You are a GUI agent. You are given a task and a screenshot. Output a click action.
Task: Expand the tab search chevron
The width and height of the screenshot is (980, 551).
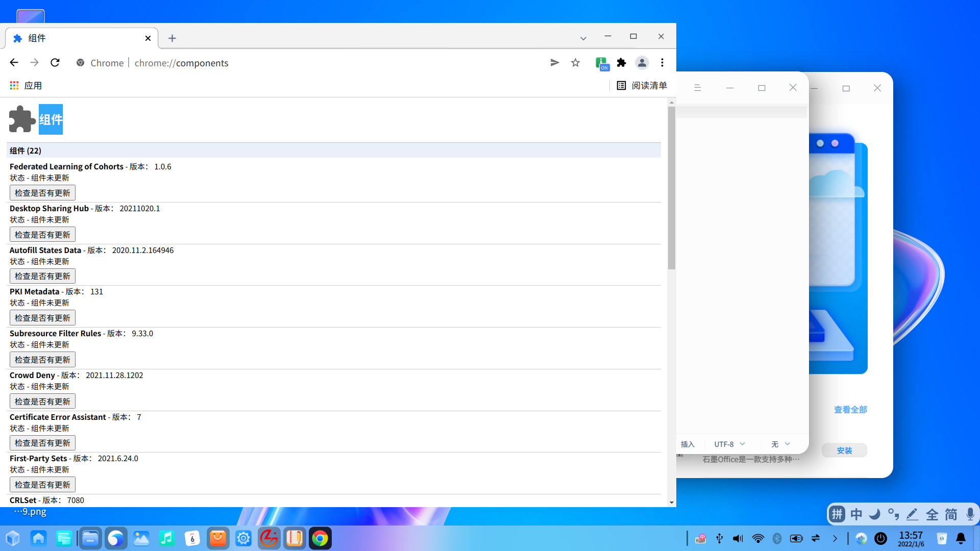(583, 38)
